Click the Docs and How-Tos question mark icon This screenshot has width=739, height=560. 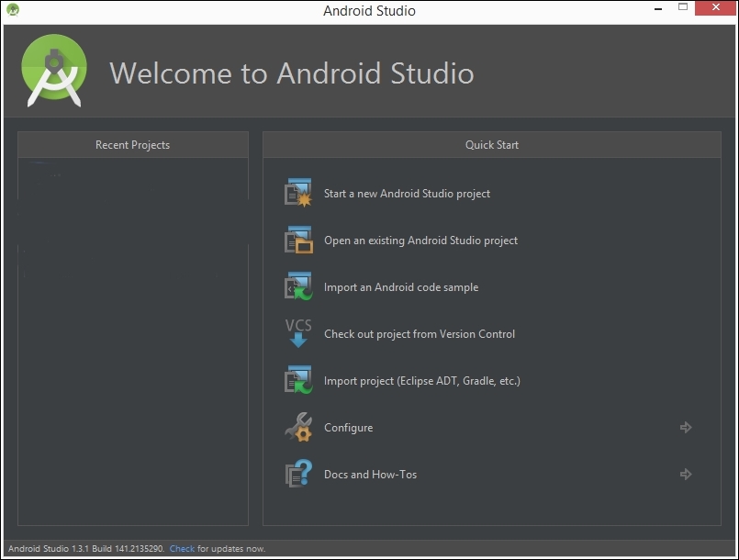pyautogui.click(x=298, y=474)
